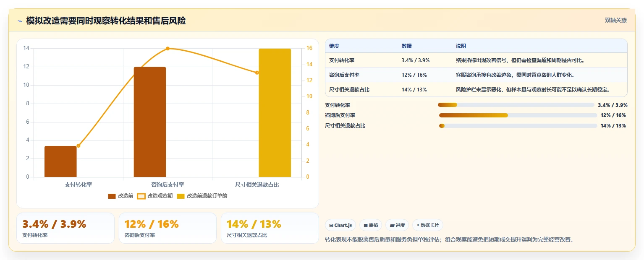Click the 支付转化率 x-axis label in chart
644x260 pixels.
pyautogui.click(x=79, y=185)
